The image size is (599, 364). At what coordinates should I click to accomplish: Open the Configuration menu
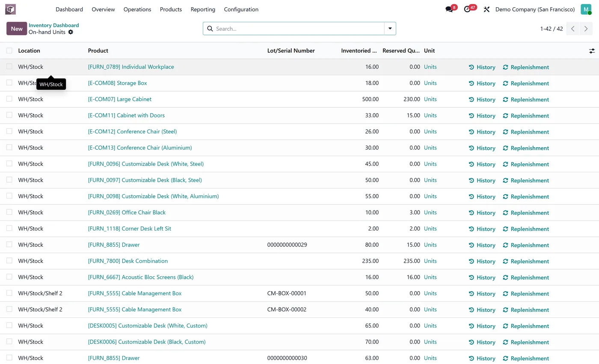pyautogui.click(x=241, y=9)
